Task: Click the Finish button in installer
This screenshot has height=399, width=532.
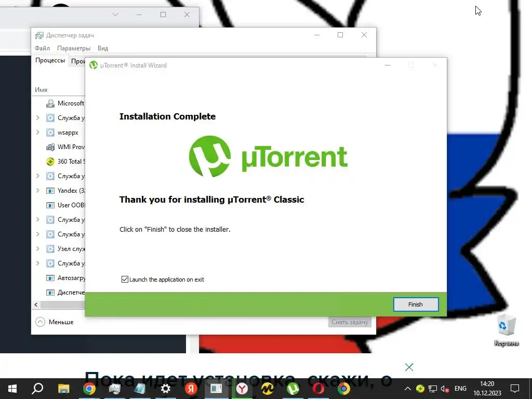Action: coord(416,304)
